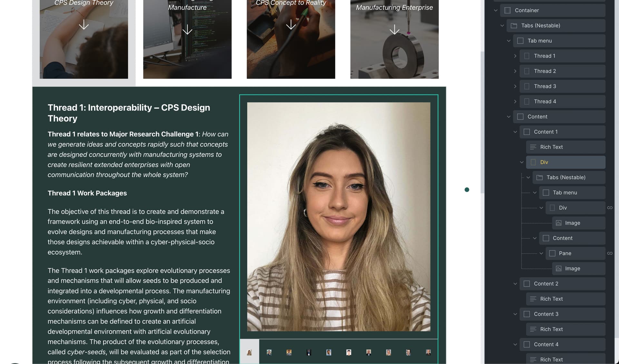Click the infinity link icon beside nested Div

[610, 208]
